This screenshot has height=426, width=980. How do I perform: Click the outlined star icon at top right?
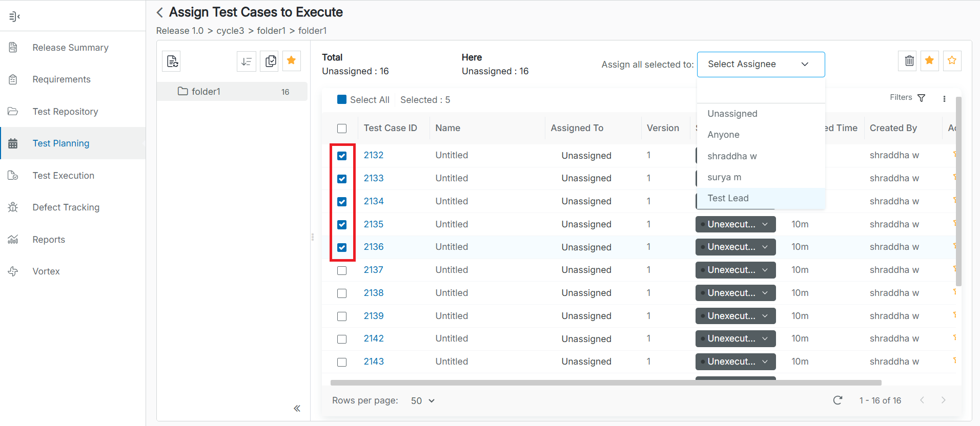pos(952,61)
